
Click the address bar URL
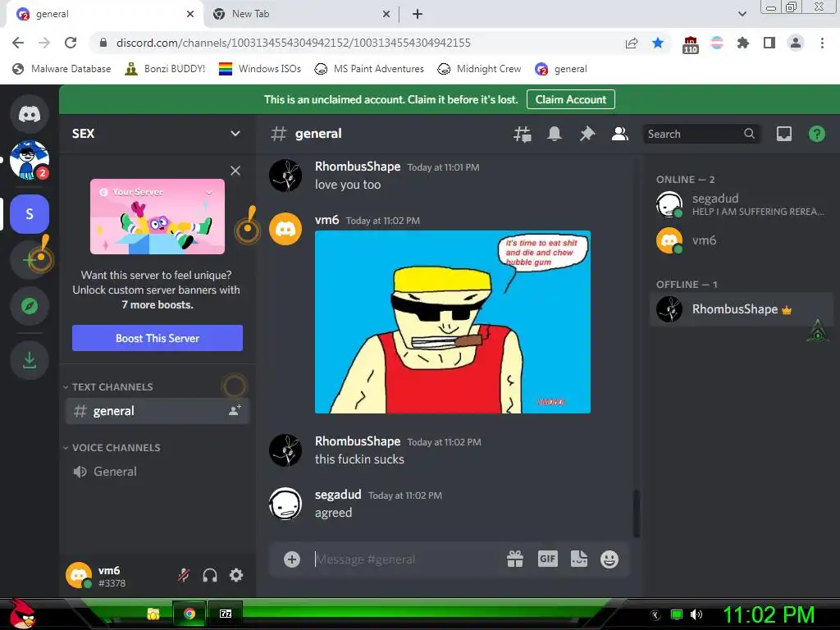point(293,43)
